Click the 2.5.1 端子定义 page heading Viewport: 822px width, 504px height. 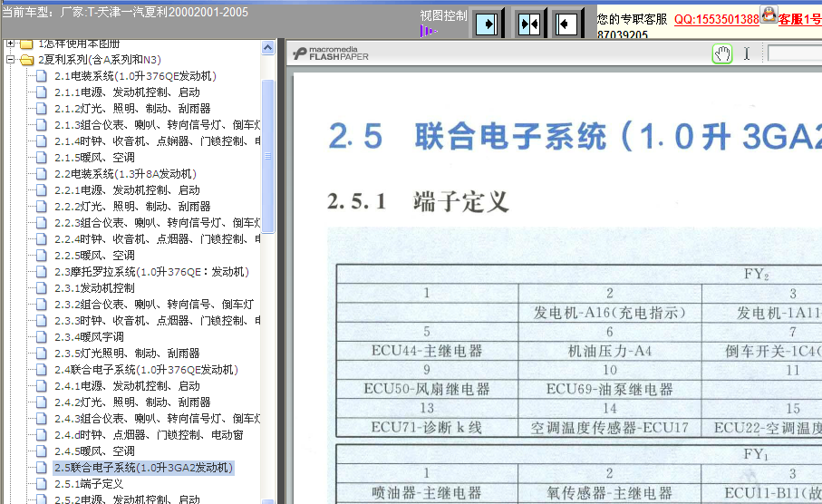click(418, 201)
